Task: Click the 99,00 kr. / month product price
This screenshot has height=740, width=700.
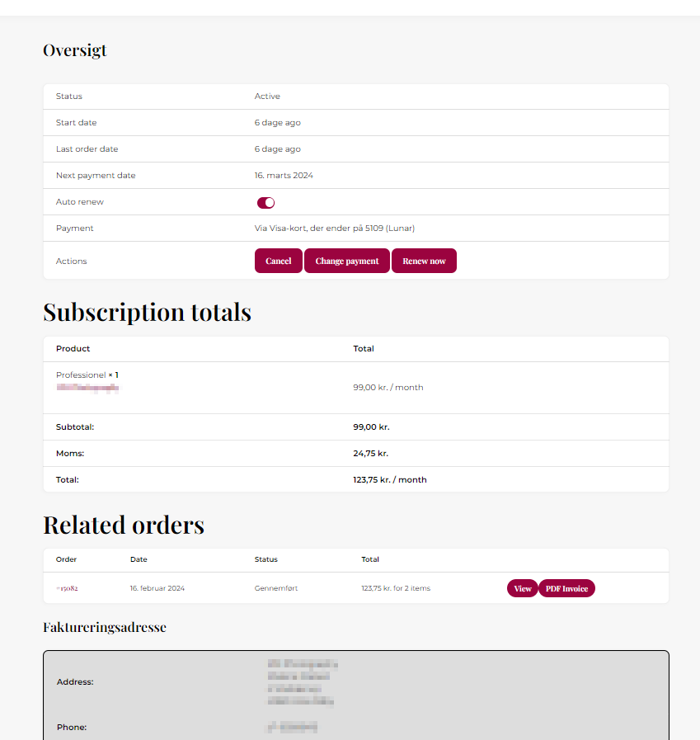Action: pyautogui.click(x=388, y=388)
